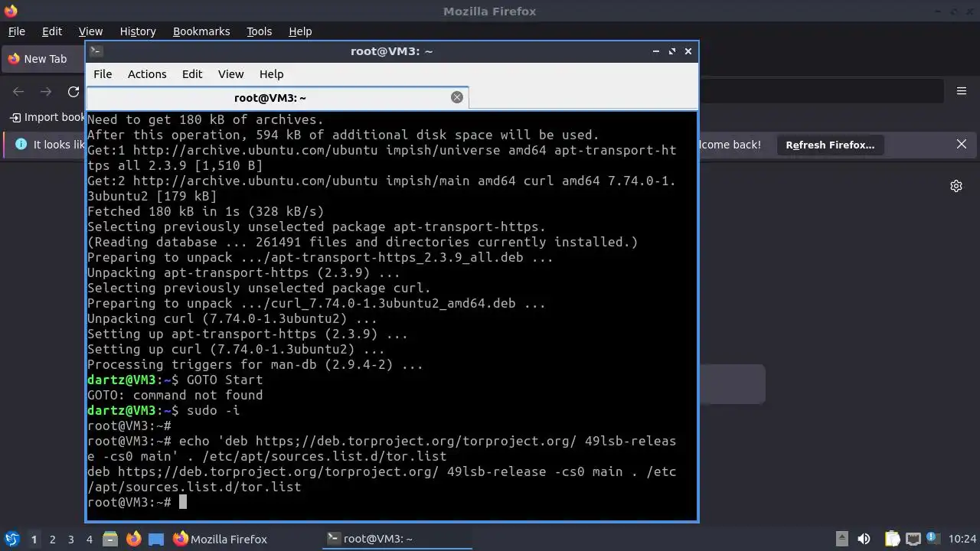Open new tab personalize gear settings
980x551 pixels.
click(x=956, y=186)
